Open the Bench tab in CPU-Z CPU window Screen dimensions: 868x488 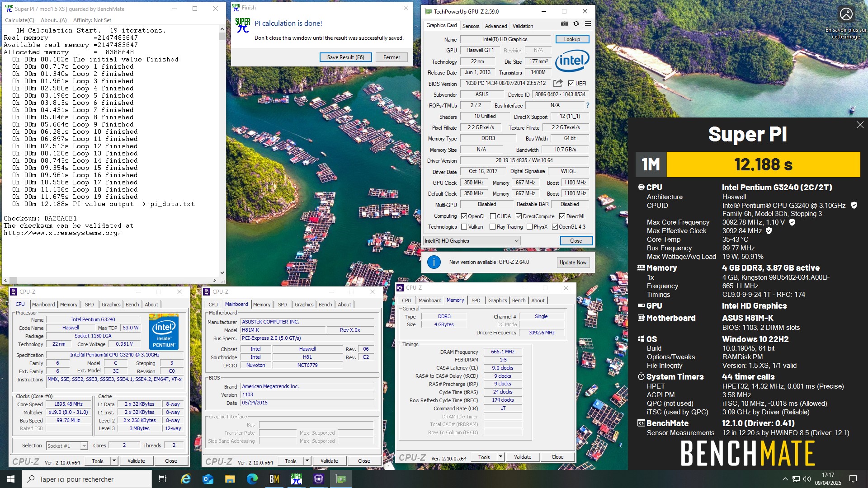point(132,305)
